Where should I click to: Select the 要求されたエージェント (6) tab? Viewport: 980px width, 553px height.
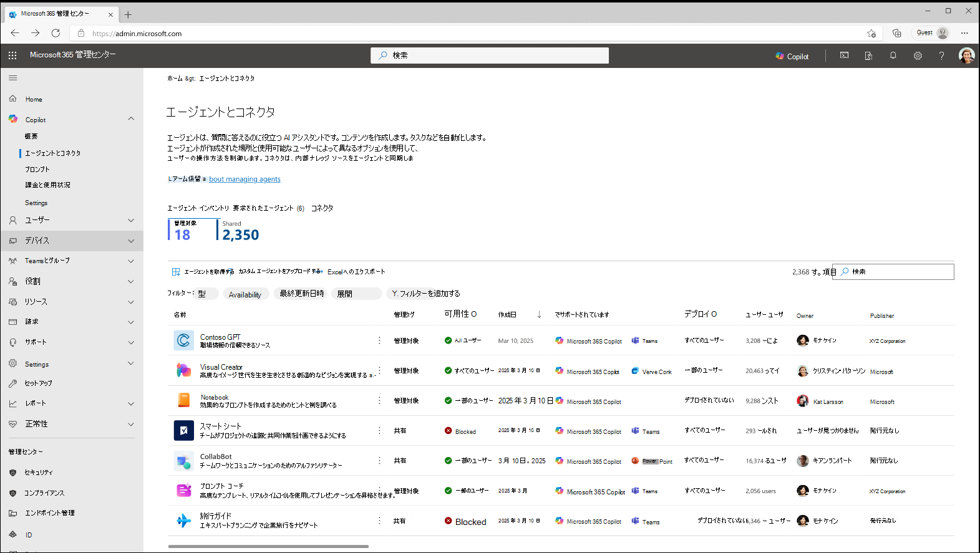tap(268, 208)
